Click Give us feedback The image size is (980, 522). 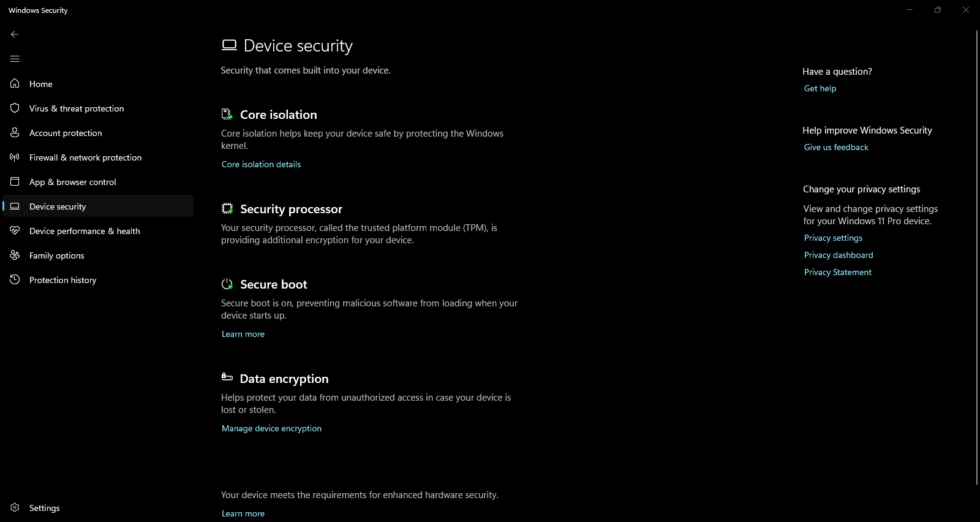tap(835, 147)
